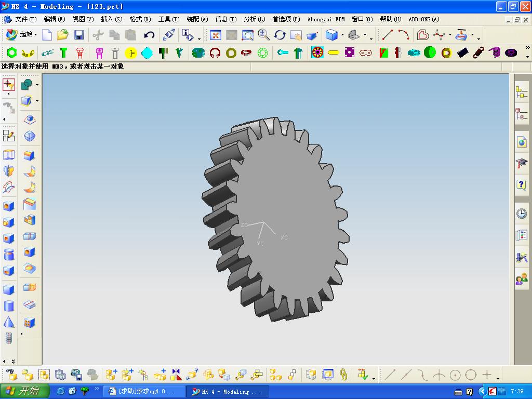Click the Cone primitive icon
Viewport: 532px width, 399px height.
point(9,322)
